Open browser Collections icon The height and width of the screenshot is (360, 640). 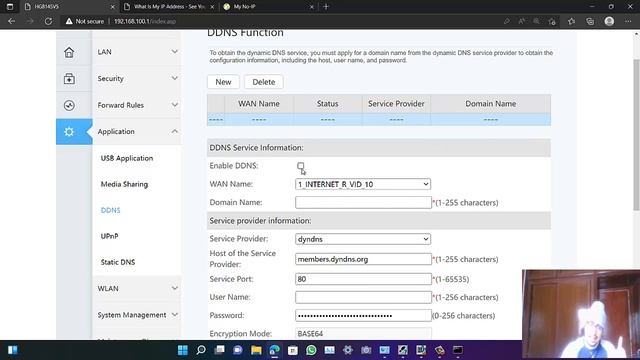590,21
